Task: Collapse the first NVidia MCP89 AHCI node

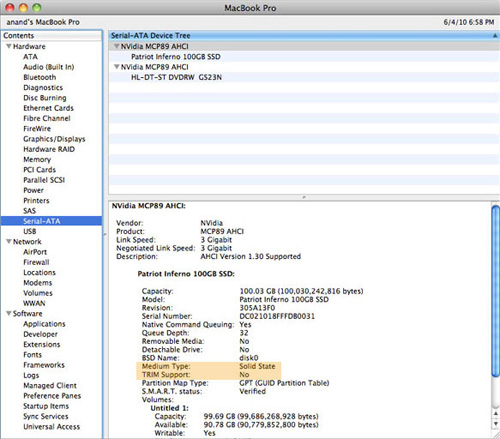Action: pos(117,46)
